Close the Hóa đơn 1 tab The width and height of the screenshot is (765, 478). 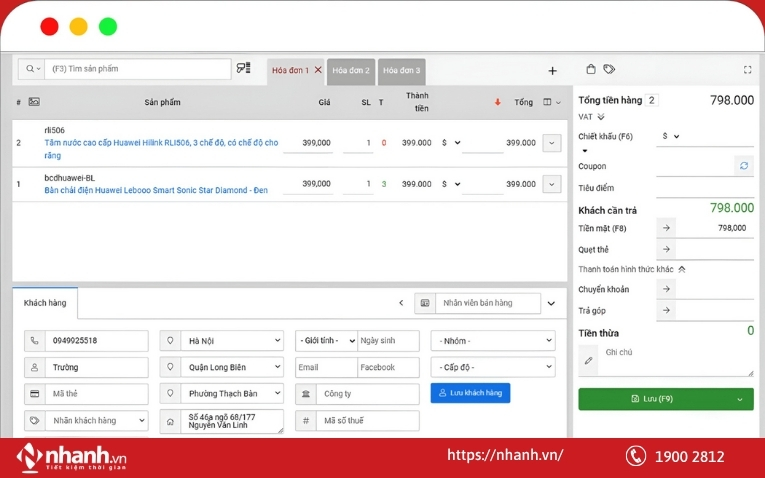pyautogui.click(x=318, y=70)
